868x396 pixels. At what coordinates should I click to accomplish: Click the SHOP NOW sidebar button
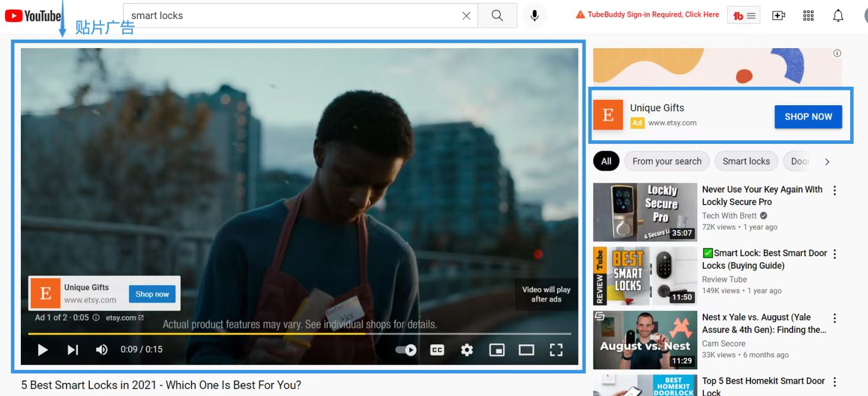tap(808, 117)
